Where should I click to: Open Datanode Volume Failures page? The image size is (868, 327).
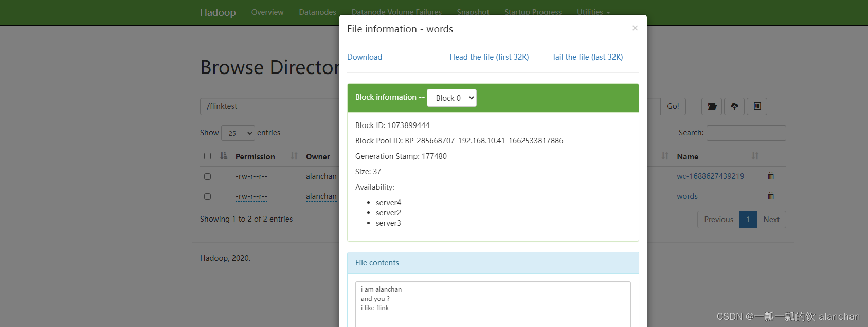pos(396,12)
